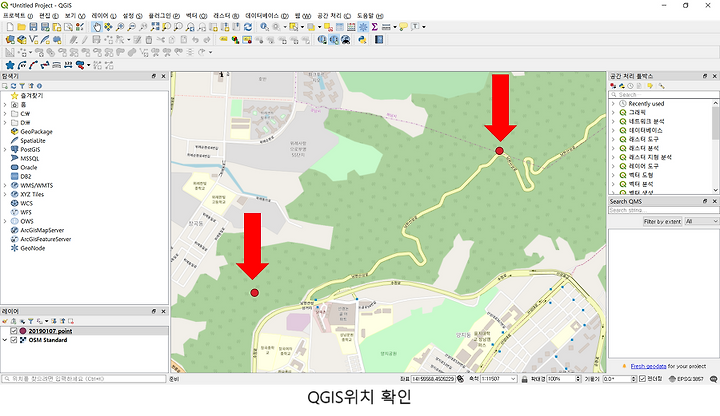Open the 플러그인 (Plugins) menu
720x416 pixels.
164,16
